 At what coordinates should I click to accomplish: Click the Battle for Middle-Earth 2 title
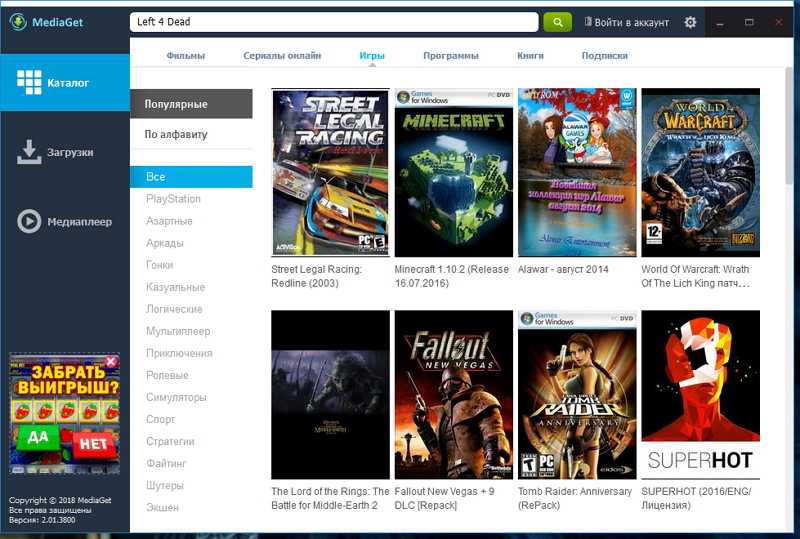tap(330, 498)
